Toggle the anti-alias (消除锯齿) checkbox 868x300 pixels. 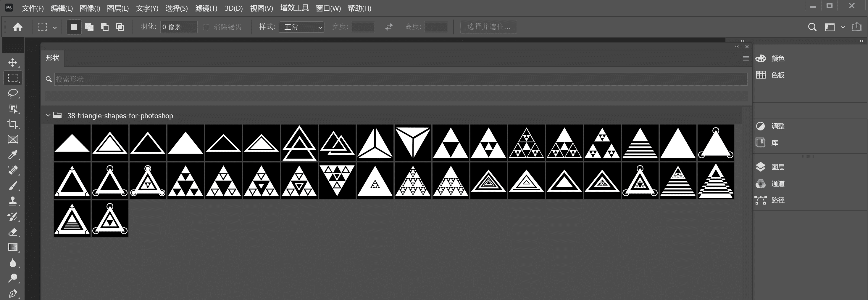tap(206, 27)
